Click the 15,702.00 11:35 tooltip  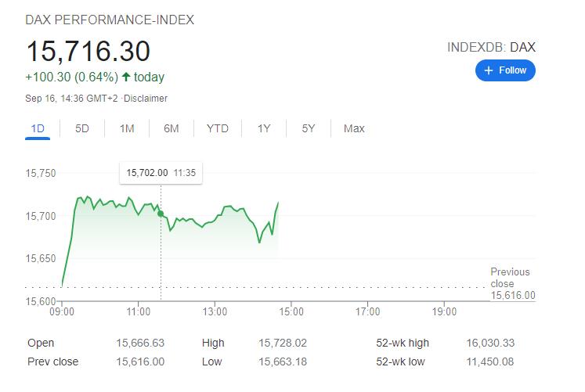click(161, 173)
